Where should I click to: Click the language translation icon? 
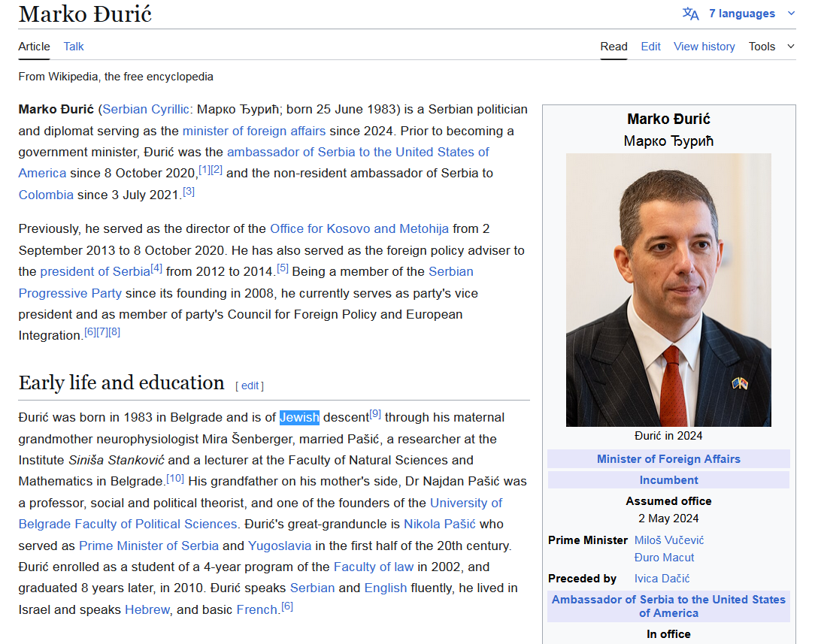tap(690, 14)
